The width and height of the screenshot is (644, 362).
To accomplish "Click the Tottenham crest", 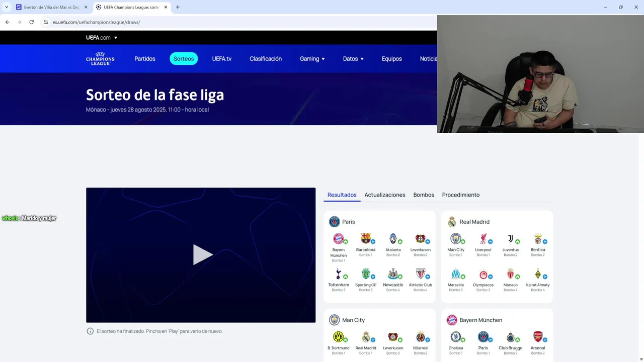I will click(x=338, y=274).
